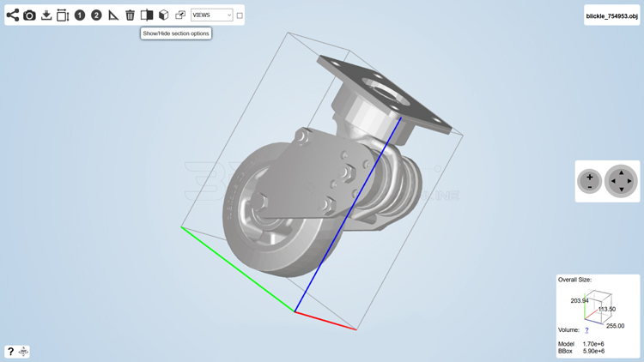Viewport: 644px width, 362px height.
Task: Zoom in with the plus button
Action: pos(590,178)
